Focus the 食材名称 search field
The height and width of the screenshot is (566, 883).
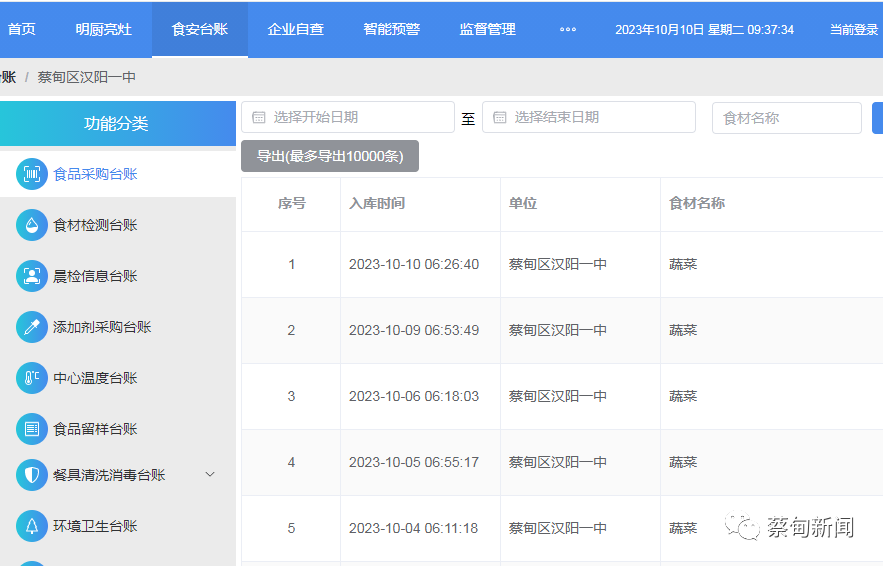[787, 118]
